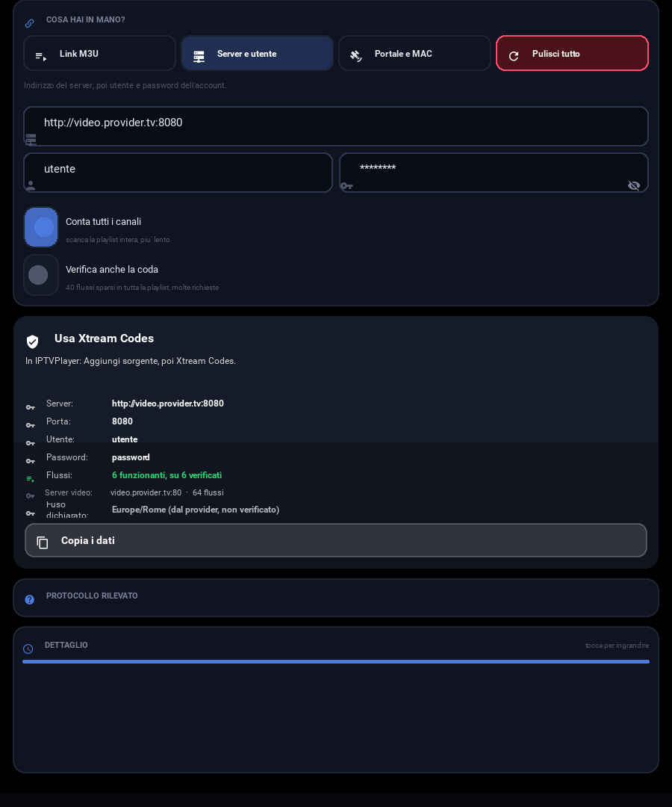
Task: Toggle Verifica anche la coda switch
Action: [x=41, y=275]
